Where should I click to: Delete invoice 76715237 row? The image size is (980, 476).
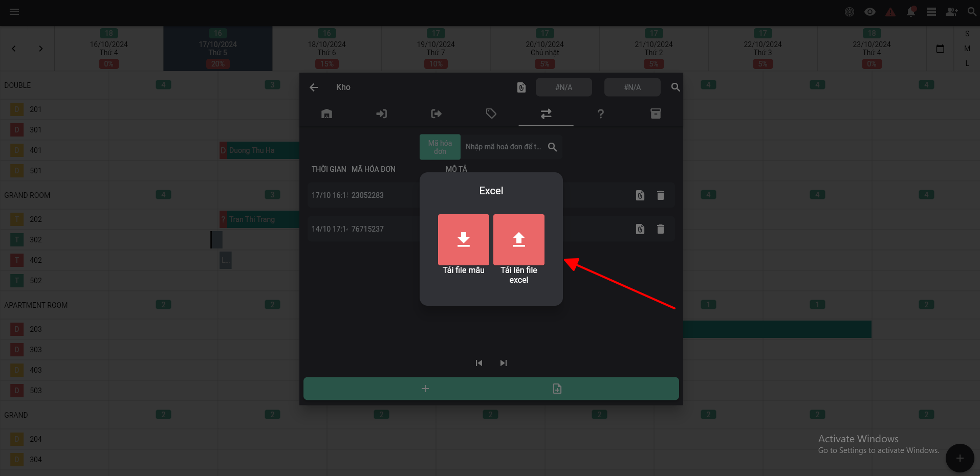[x=661, y=229]
